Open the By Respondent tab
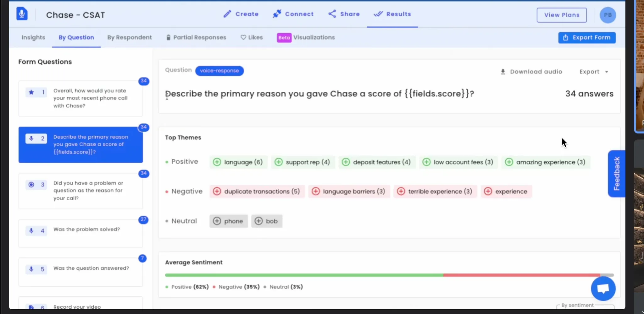 130,37
